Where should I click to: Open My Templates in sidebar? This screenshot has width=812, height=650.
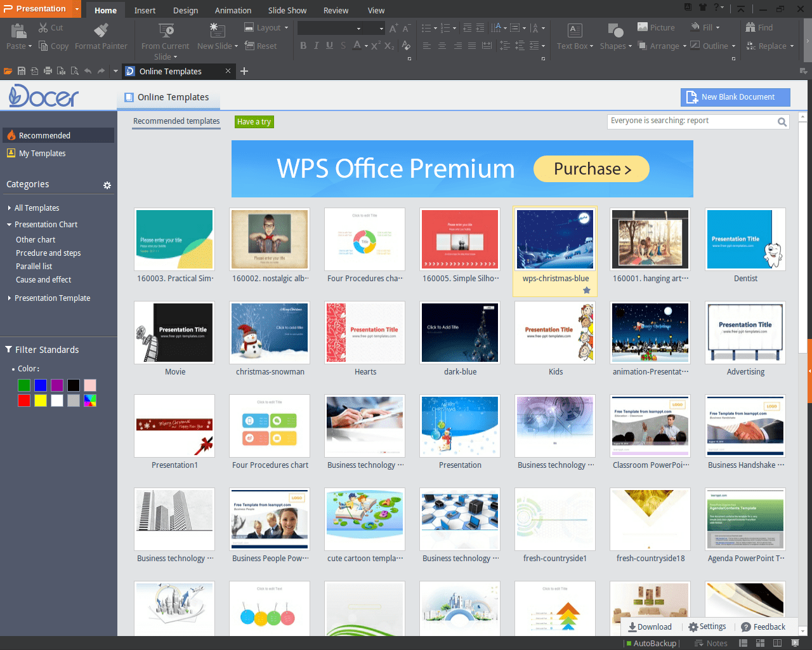42,154
